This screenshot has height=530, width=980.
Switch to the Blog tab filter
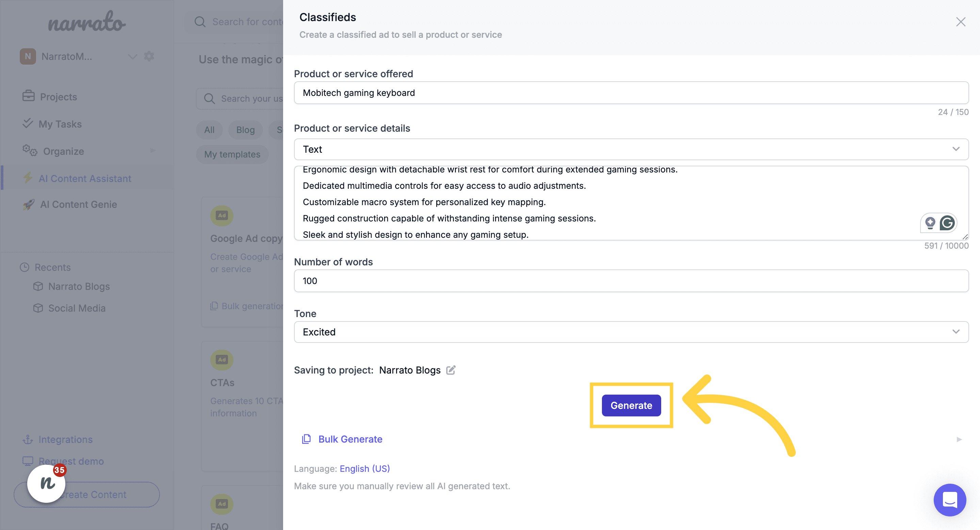click(x=245, y=129)
